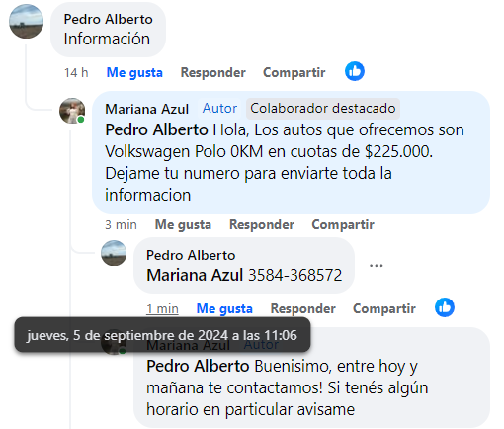The height and width of the screenshot is (429, 504).
Task: Click the 1 min timestamp link
Action: point(162,308)
